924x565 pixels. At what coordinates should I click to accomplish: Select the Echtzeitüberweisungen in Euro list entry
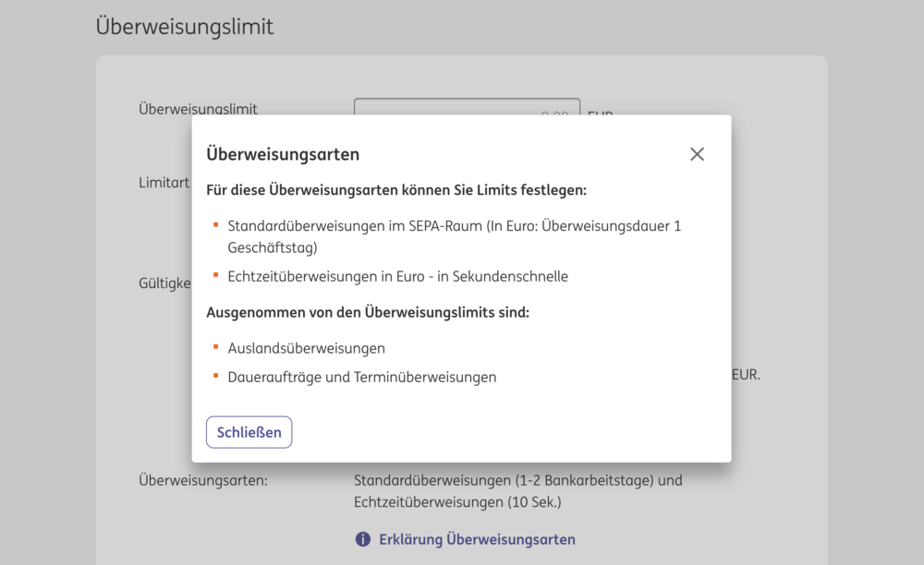pos(397,276)
